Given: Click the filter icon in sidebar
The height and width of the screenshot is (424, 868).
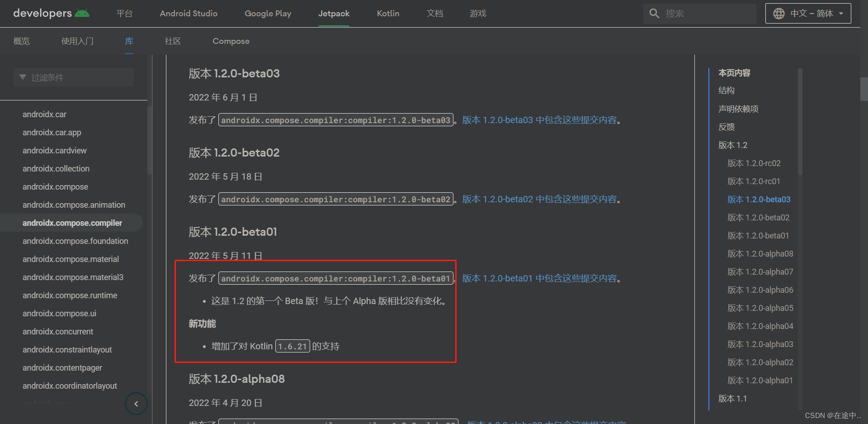Looking at the screenshot, I should pyautogui.click(x=23, y=77).
